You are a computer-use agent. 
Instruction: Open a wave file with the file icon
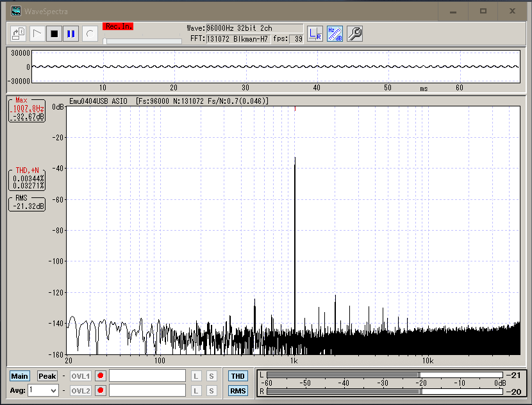pyautogui.click(x=18, y=33)
